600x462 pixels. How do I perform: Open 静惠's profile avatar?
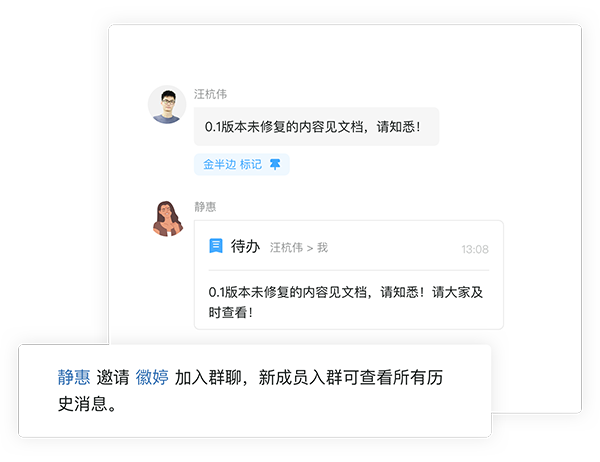coord(168,219)
